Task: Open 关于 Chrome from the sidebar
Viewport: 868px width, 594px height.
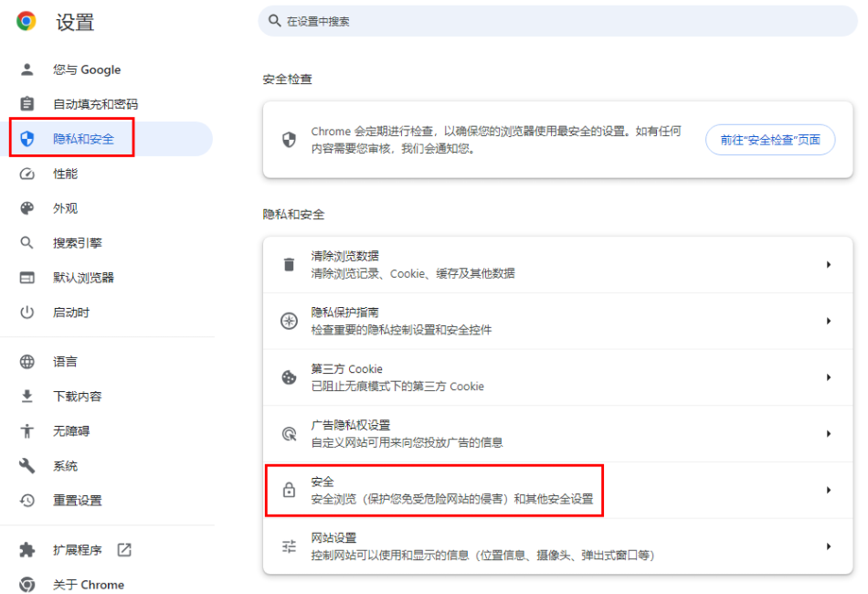Action: click(106, 585)
